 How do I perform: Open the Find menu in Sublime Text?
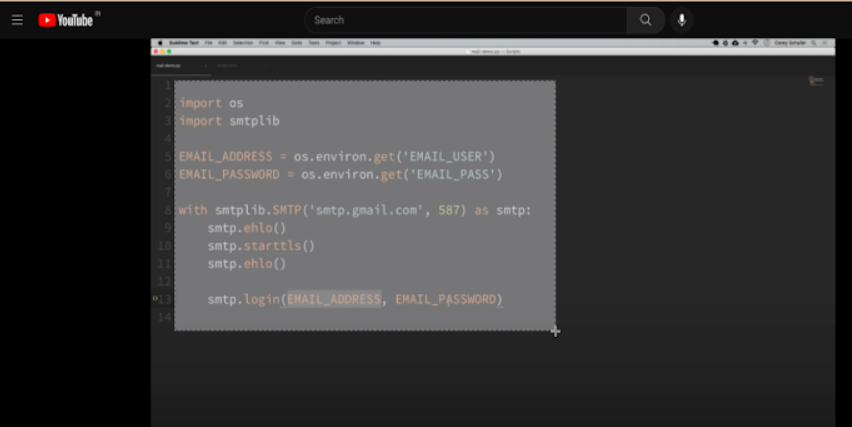pos(264,43)
